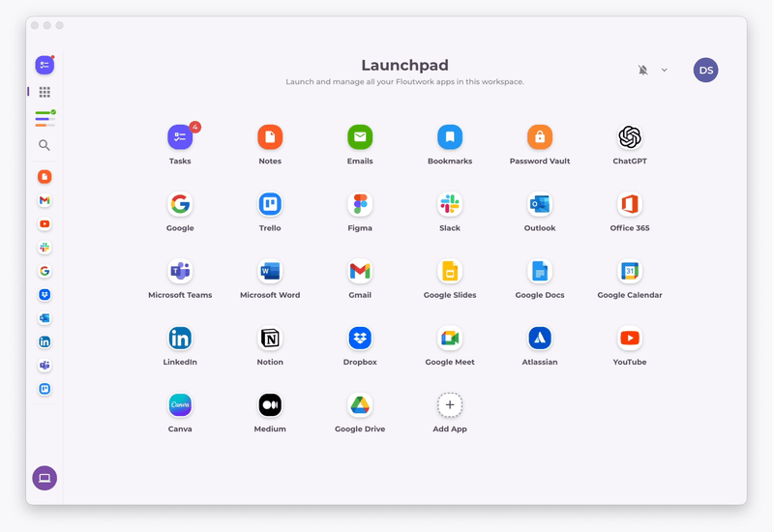This screenshot has height=532, width=774.
Task: Expand the notifications dropdown chevron
Action: (665, 70)
